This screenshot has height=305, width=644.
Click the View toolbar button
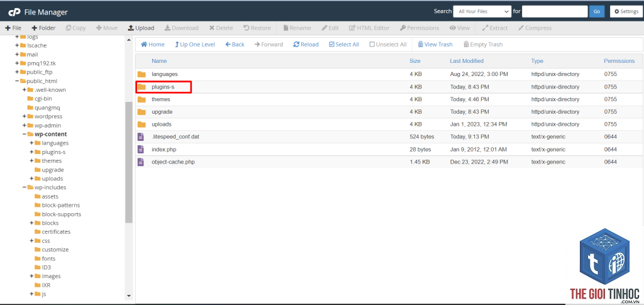pyautogui.click(x=460, y=28)
